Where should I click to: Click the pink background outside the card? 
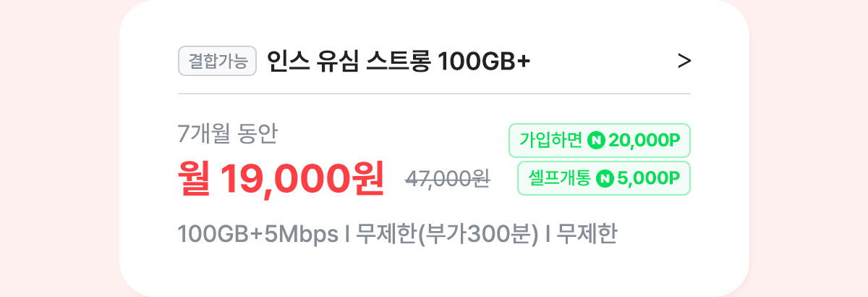[x=58, y=145]
